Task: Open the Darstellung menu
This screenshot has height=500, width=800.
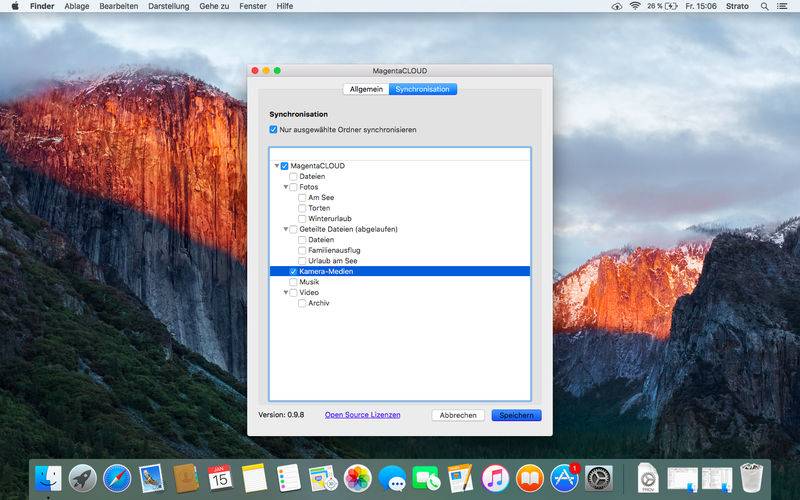Action: click(167, 6)
